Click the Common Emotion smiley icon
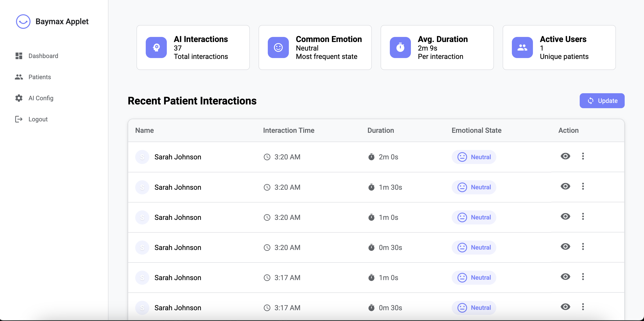The height and width of the screenshot is (321, 644). tap(278, 47)
